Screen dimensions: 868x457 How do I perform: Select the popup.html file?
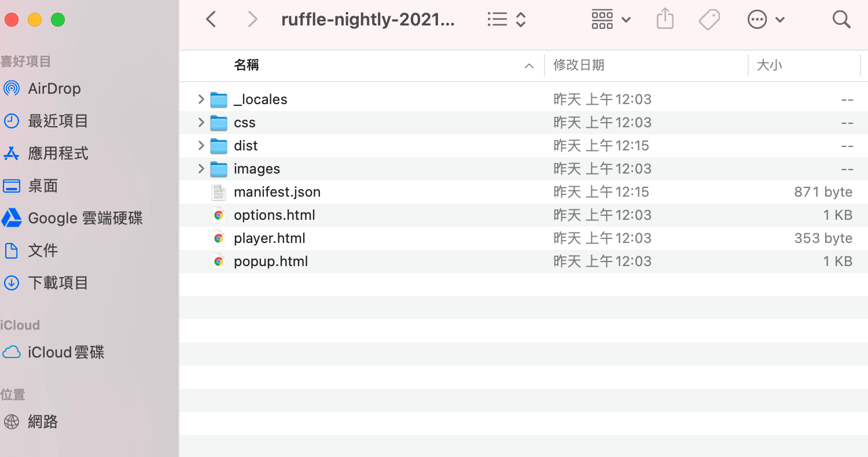coord(271,261)
